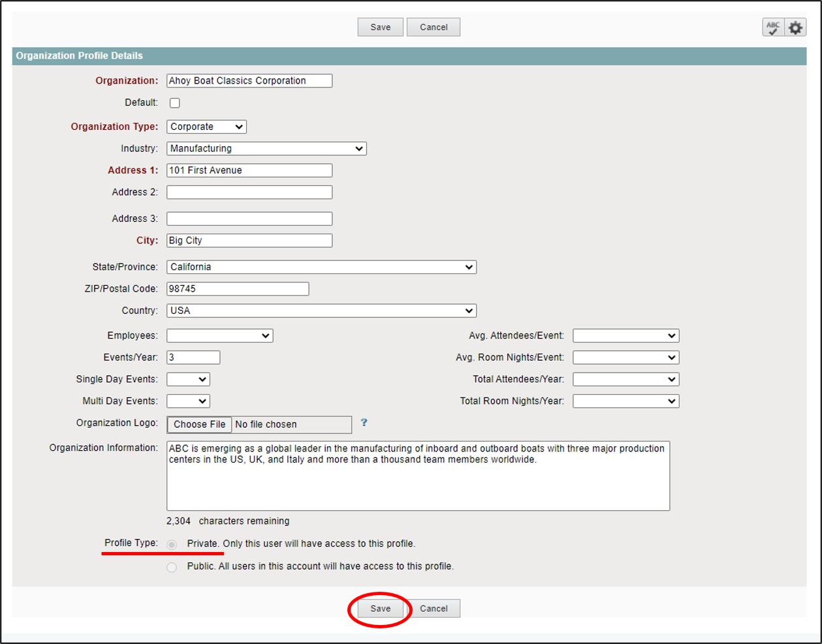Open the Total Room Nights/Year dropdown
Screen dimensions: 822x644
click(625, 401)
